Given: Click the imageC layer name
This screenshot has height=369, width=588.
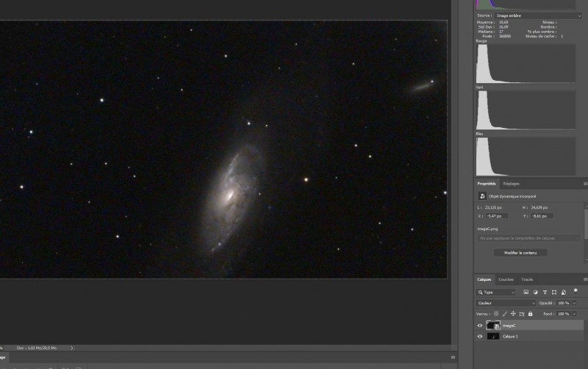Looking at the screenshot, I should [509, 326].
